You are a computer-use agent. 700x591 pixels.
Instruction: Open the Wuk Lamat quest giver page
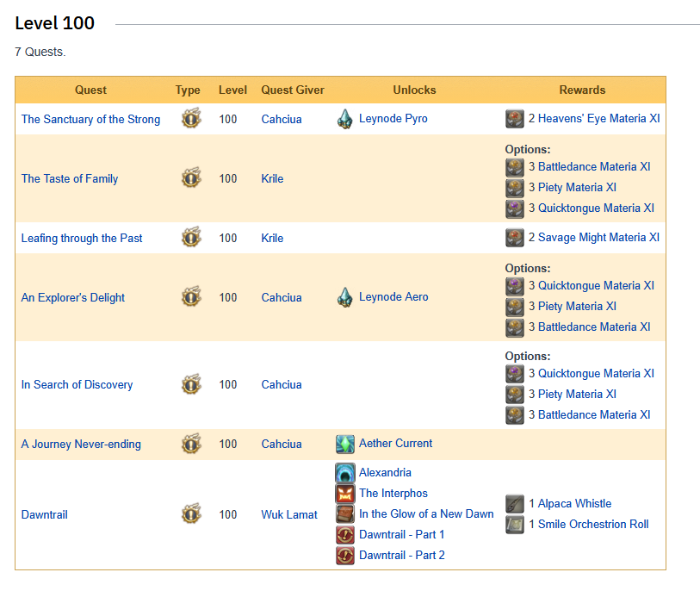click(x=288, y=514)
